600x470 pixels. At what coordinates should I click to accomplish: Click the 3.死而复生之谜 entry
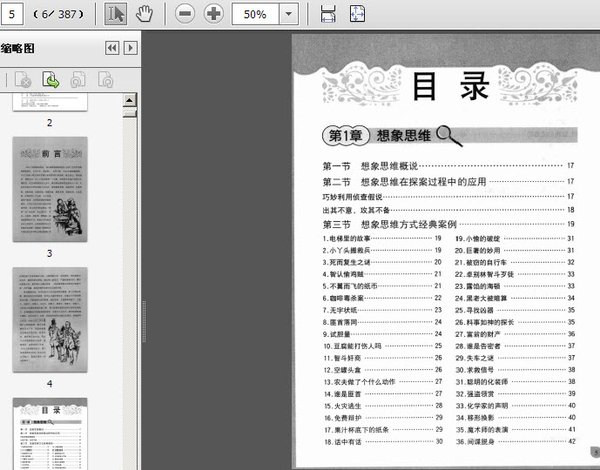[382, 262]
